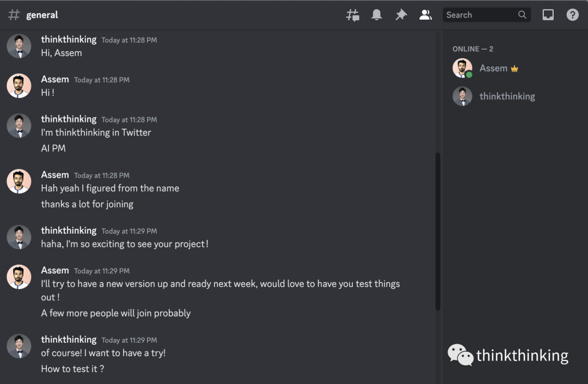Click the "How to test it ?" message
This screenshot has width=588, height=384.
coord(72,369)
